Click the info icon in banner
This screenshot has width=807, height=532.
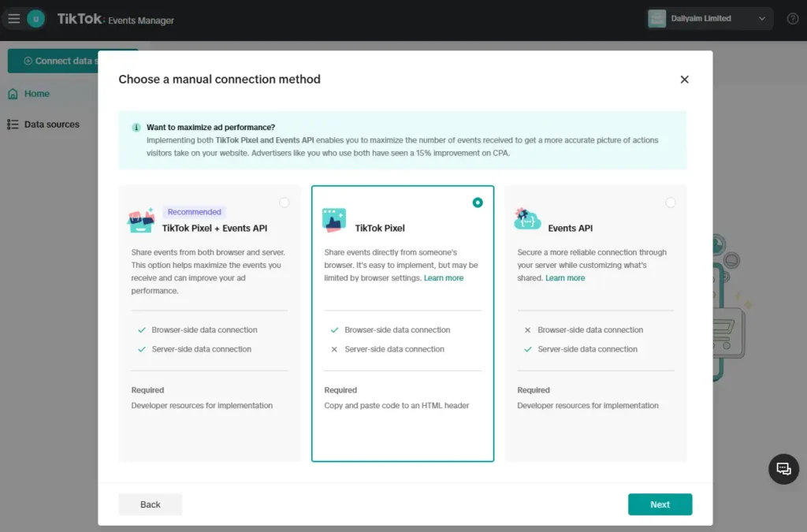[x=136, y=127]
